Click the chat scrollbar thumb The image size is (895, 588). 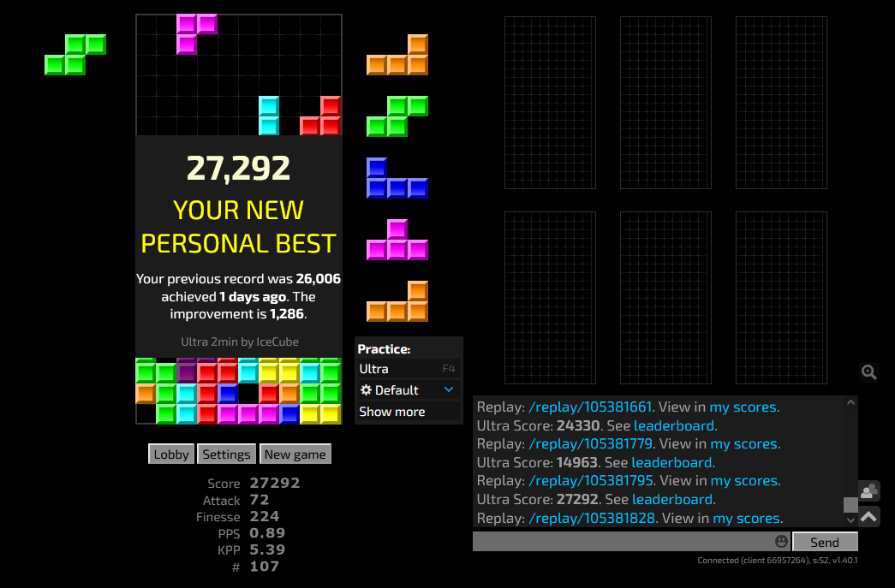click(x=850, y=505)
